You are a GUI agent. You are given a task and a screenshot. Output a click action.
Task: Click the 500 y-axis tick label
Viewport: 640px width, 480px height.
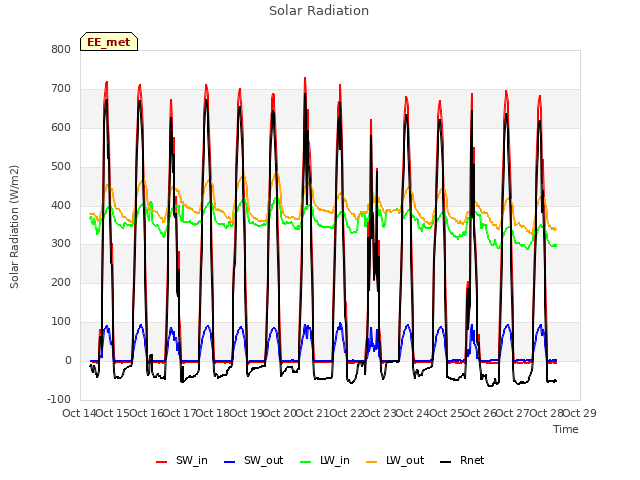pos(61,167)
